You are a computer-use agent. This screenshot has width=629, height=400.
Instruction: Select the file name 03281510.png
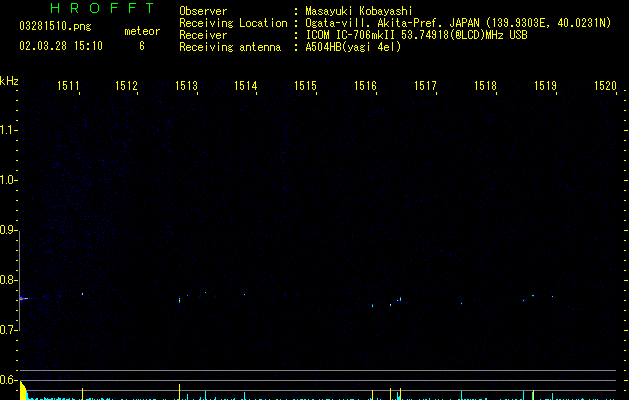[x=55, y=26]
